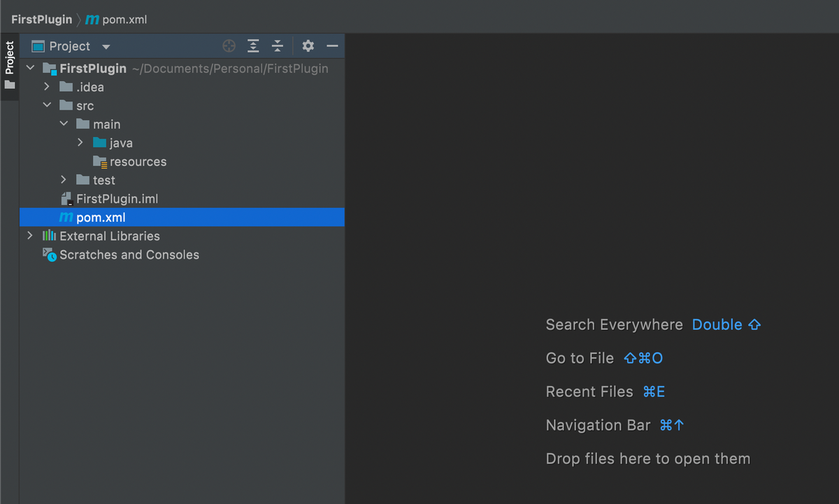Select Scratches and Consoles

click(x=129, y=254)
